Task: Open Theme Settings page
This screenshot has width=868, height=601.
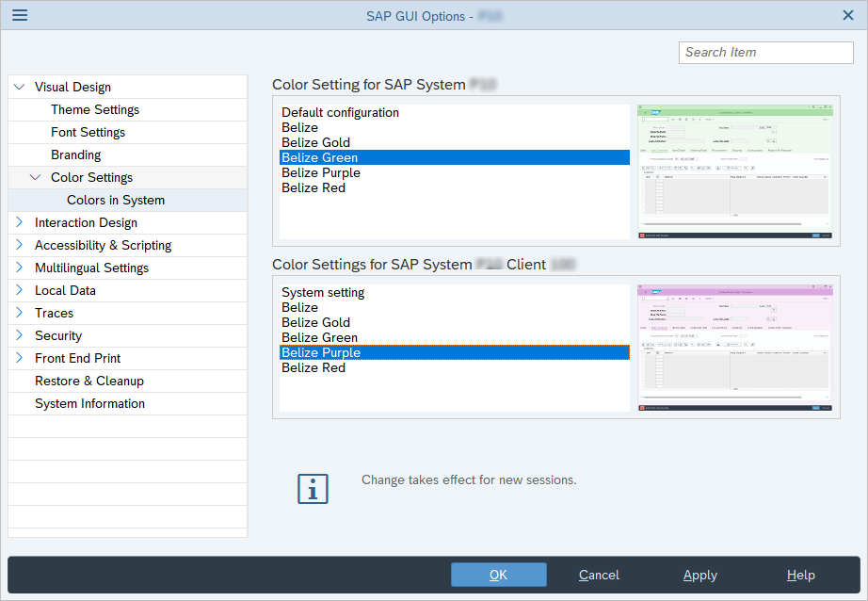Action: [x=95, y=109]
